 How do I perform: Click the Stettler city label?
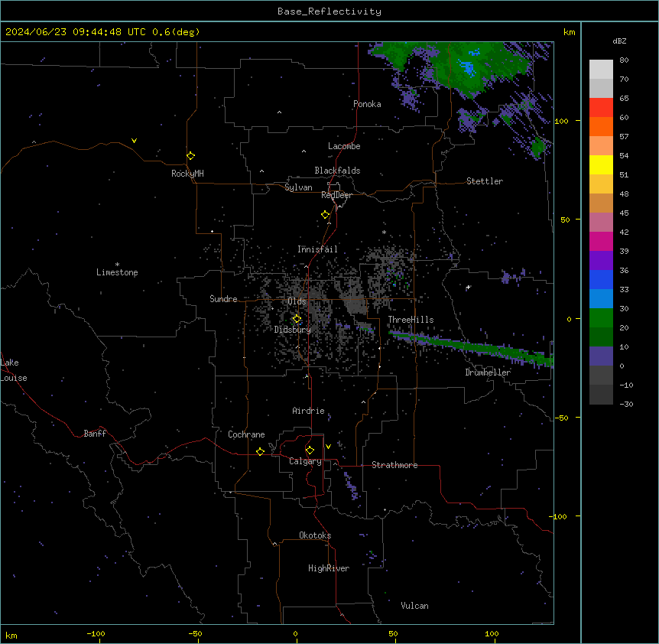[485, 181]
